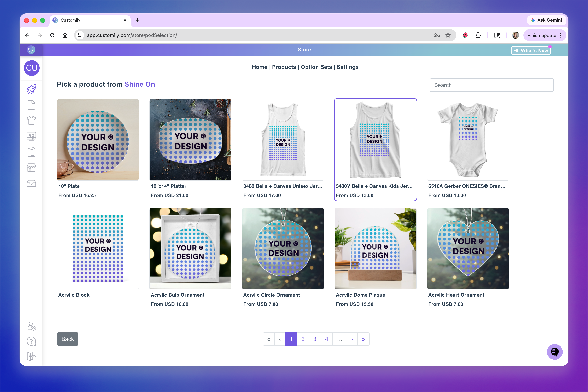Reload the current page
Image resolution: width=588 pixels, height=392 pixels.
52,35
